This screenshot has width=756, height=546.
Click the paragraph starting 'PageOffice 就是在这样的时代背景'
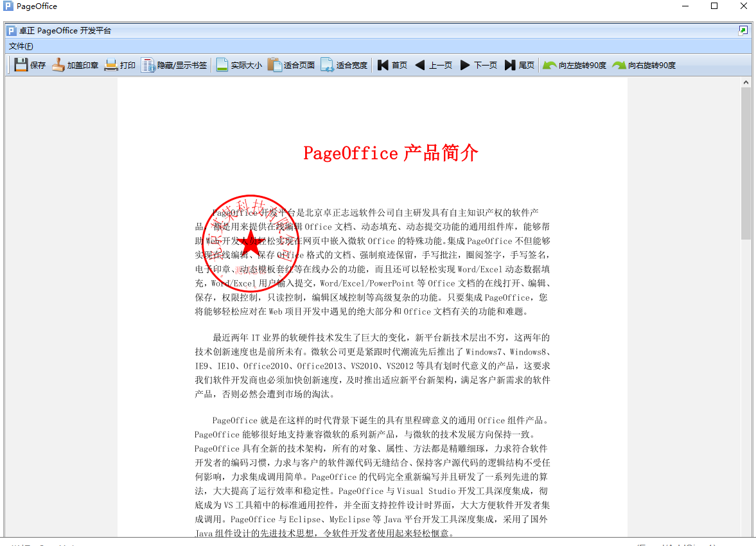[x=373, y=477]
